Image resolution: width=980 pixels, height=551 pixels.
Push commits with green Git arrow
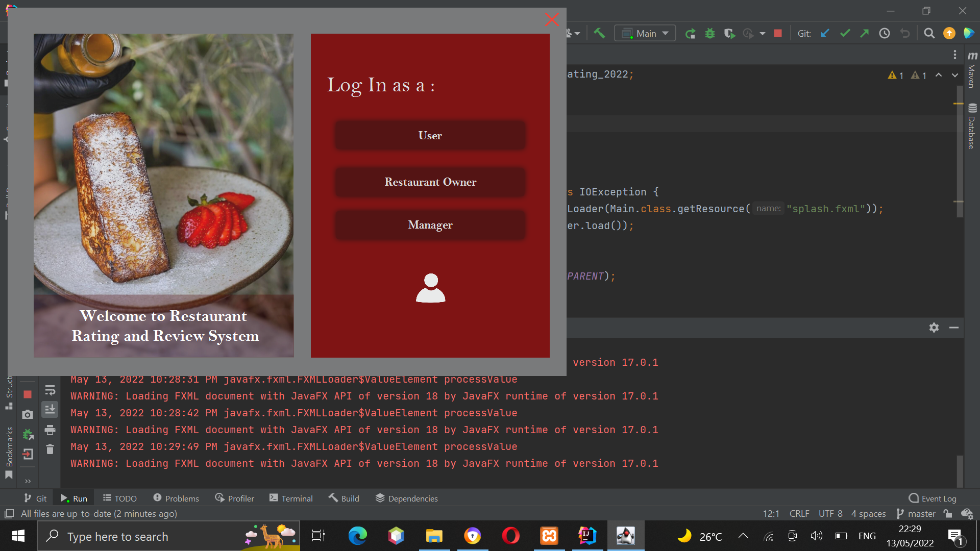point(865,33)
